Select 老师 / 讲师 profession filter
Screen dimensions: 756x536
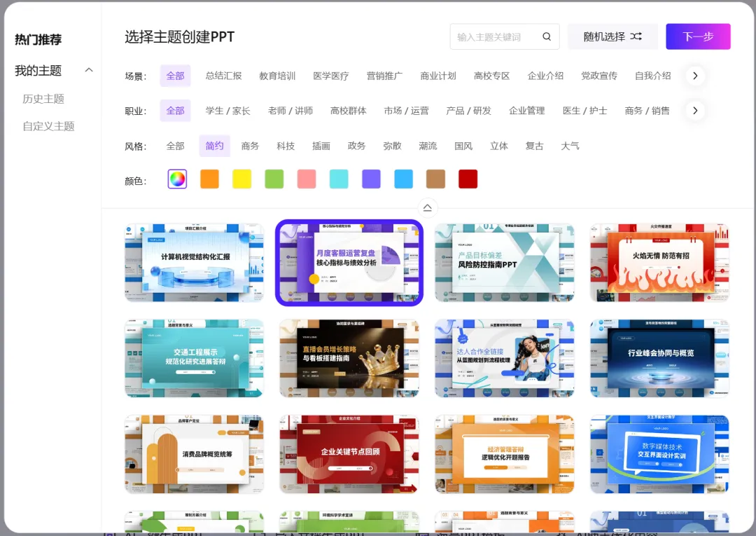(x=290, y=111)
